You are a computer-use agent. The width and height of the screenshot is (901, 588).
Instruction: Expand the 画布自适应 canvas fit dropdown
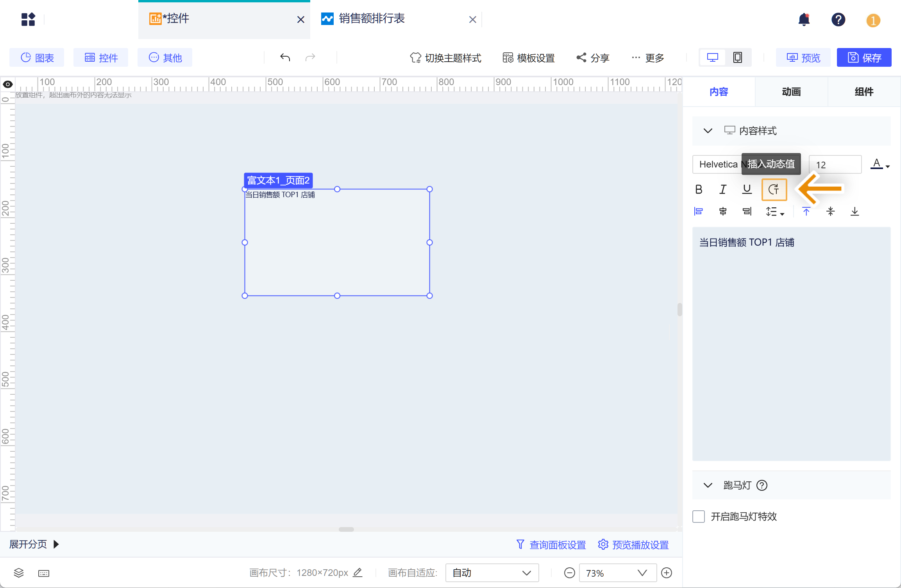(x=492, y=572)
